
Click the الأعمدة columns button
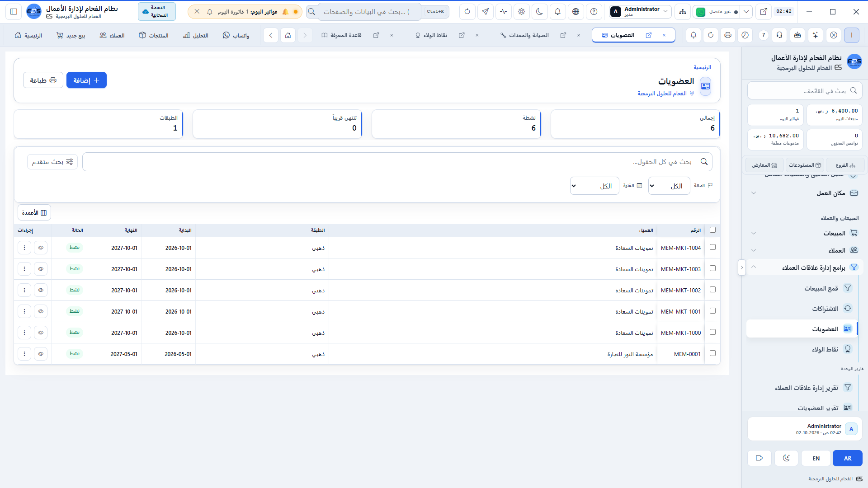pos(34,212)
